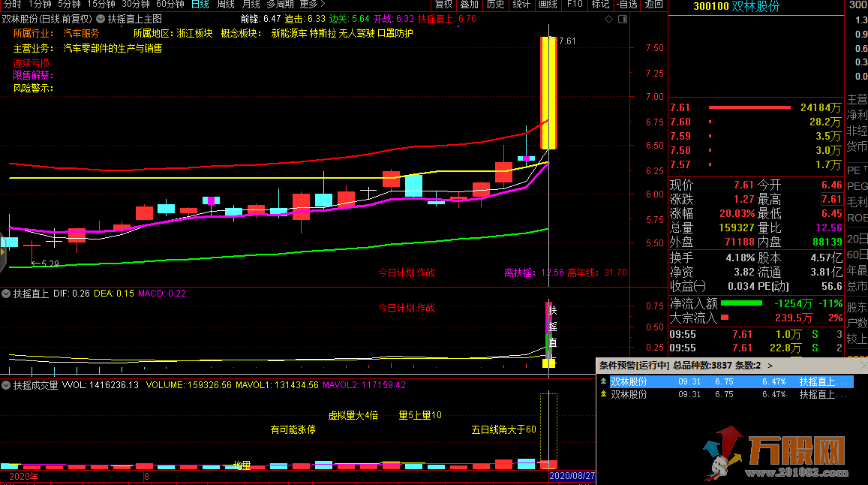Switch to the 1分钟 chart period
This screenshot has width=868, height=485.
(x=40, y=5)
